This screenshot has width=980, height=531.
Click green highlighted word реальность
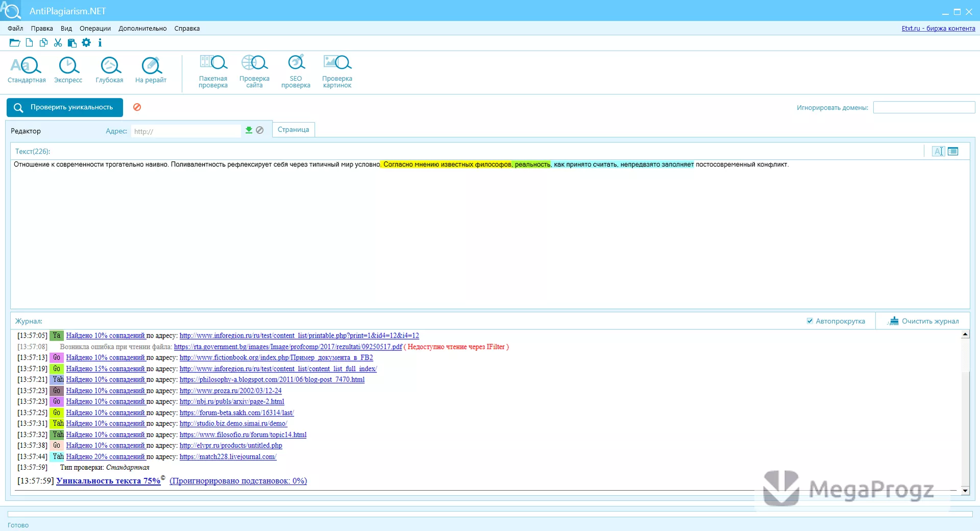click(532, 164)
